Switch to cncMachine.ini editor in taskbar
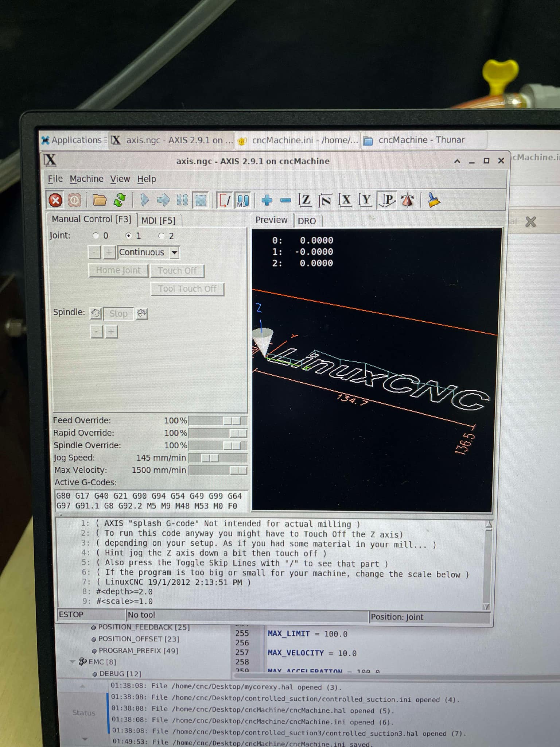Image resolution: width=560 pixels, height=747 pixels. pos(297,140)
